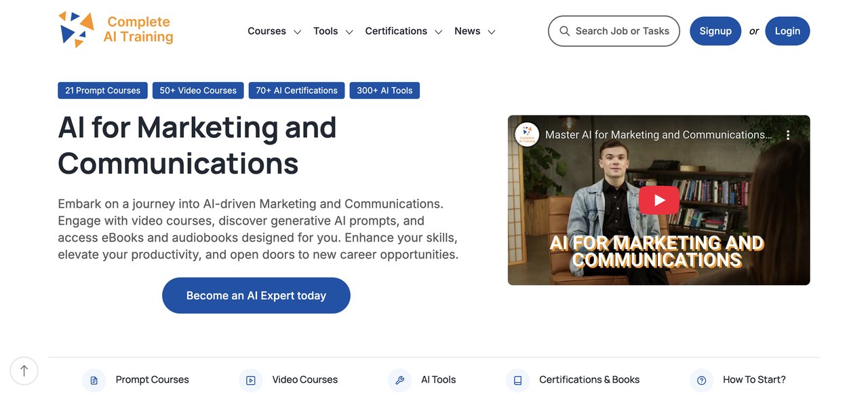
Task: Focus the Search Job or Tasks field
Action: pos(614,31)
